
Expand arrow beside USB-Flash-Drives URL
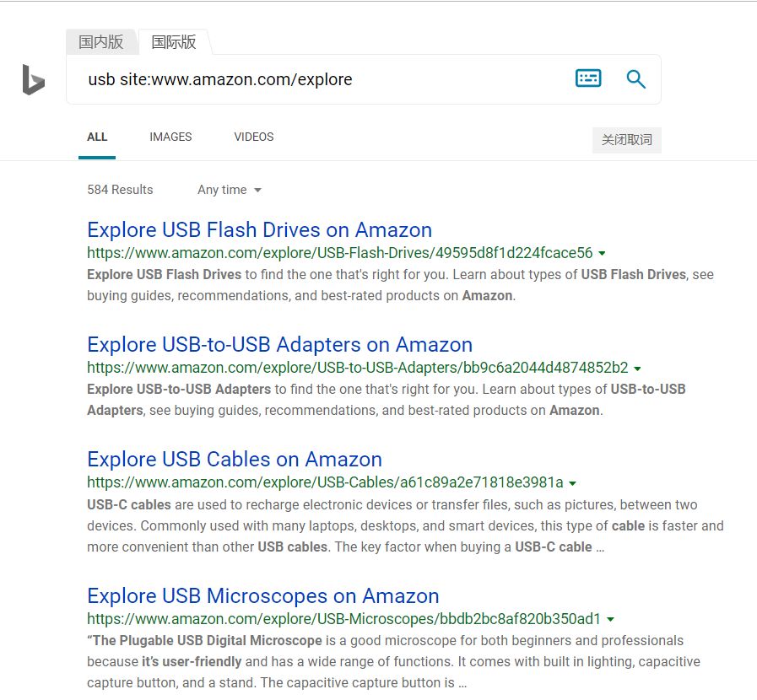(602, 253)
